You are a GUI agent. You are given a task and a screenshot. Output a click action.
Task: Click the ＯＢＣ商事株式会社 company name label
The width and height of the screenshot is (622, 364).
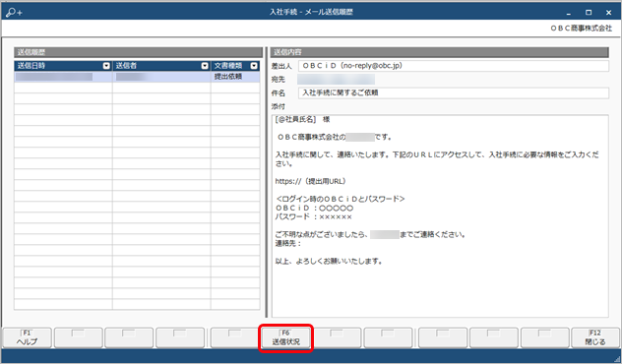[x=581, y=29]
